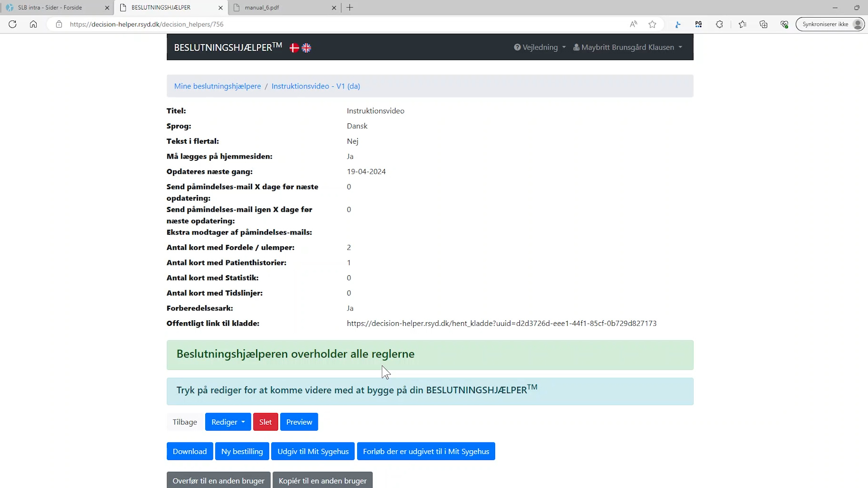
Task: Open the collections icon in toolbar
Action: (x=764, y=24)
